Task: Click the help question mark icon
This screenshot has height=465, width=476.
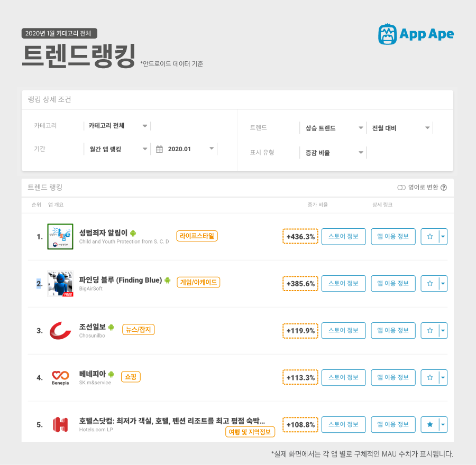Action: pos(444,188)
